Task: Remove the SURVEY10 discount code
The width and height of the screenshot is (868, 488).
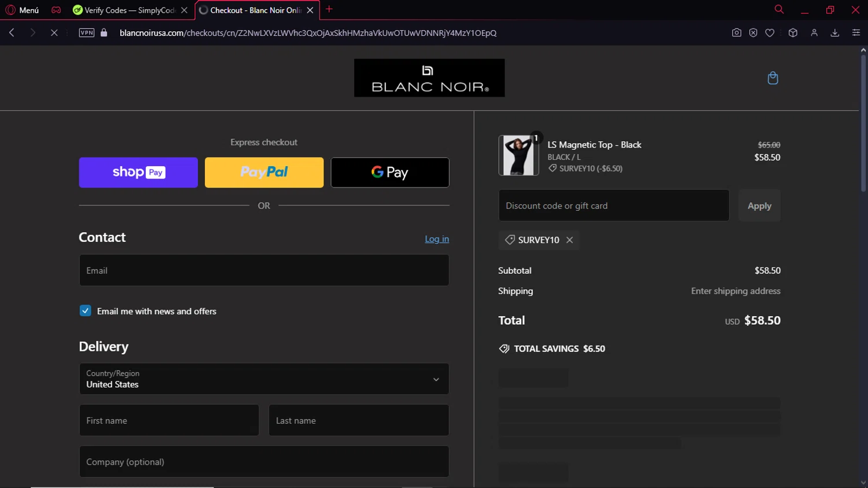Action: coord(569,240)
